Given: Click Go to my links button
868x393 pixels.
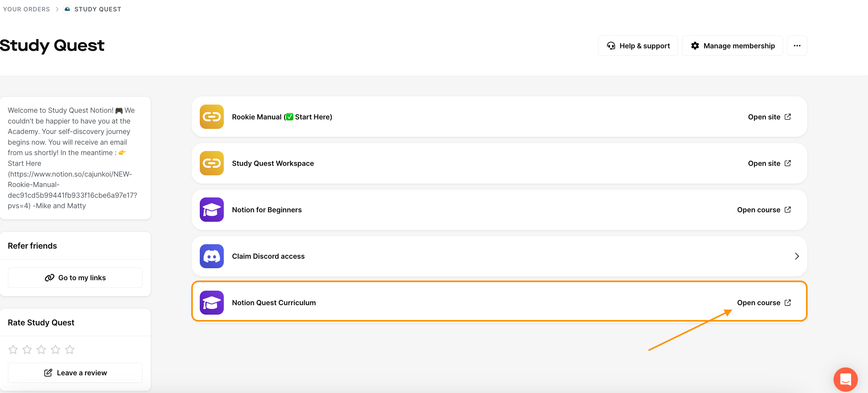Looking at the screenshot, I should coord(75,278).
